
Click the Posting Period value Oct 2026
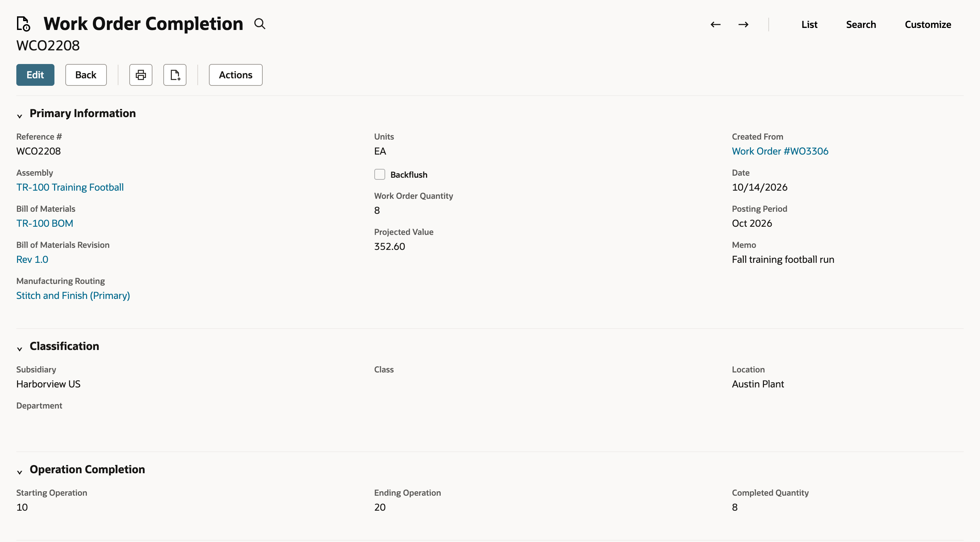pos(752,223)
